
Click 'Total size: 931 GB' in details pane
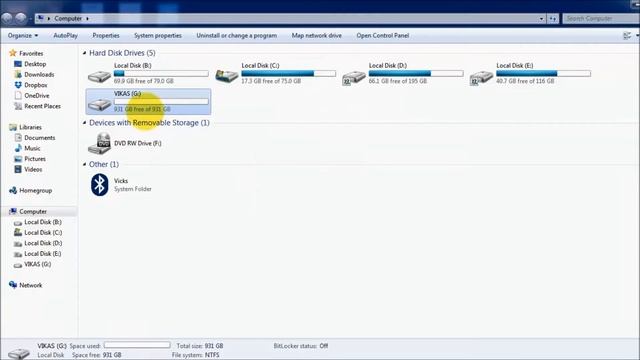[x=200, y=346]
